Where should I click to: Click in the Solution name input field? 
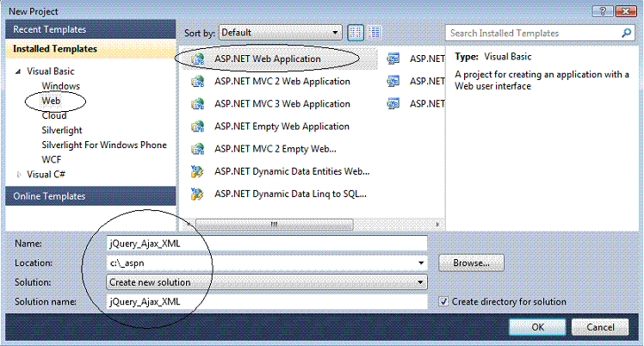(x=267, y=301)
